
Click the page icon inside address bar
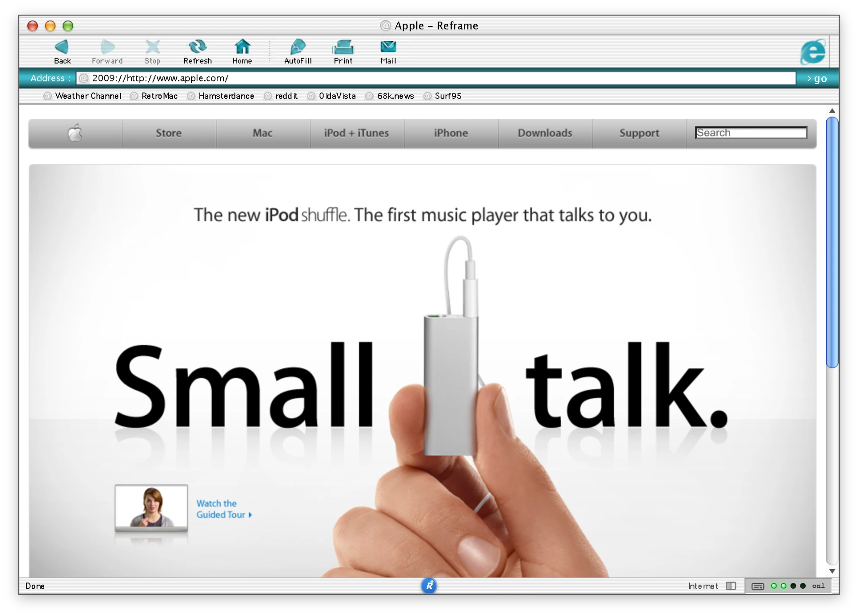(84, 78)
